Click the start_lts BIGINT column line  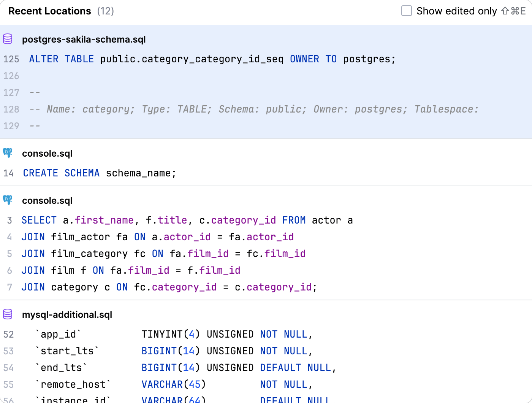pos(173,351)
